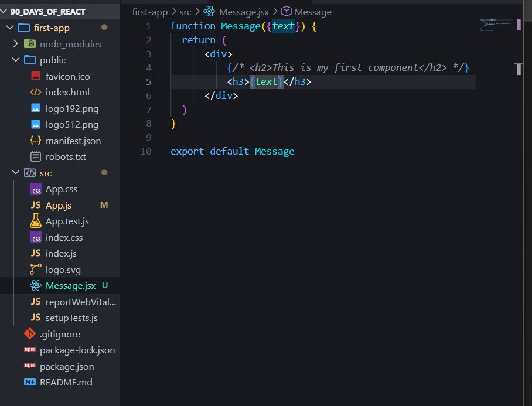
Task: Open setupTests.js in the file tree
Action: click(x=71, y=318)
